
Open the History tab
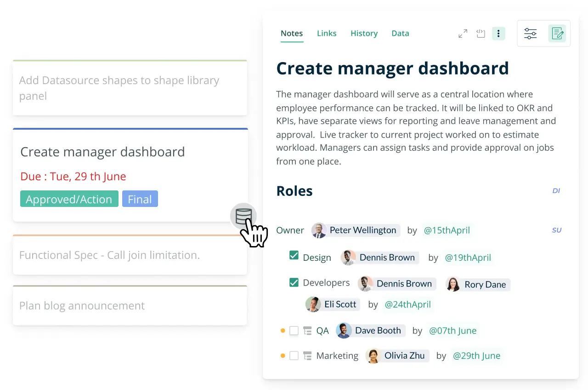(364, 34)
